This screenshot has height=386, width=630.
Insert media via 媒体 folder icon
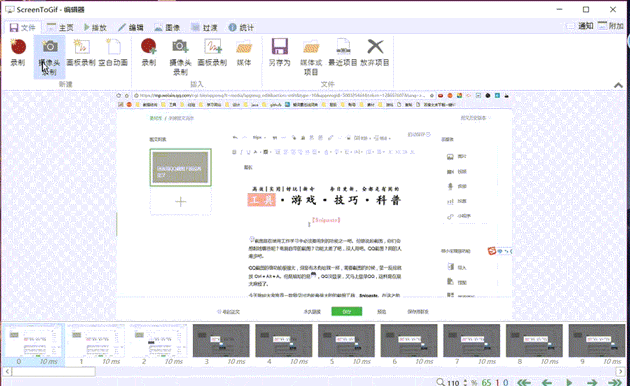[x=244, y=53]
